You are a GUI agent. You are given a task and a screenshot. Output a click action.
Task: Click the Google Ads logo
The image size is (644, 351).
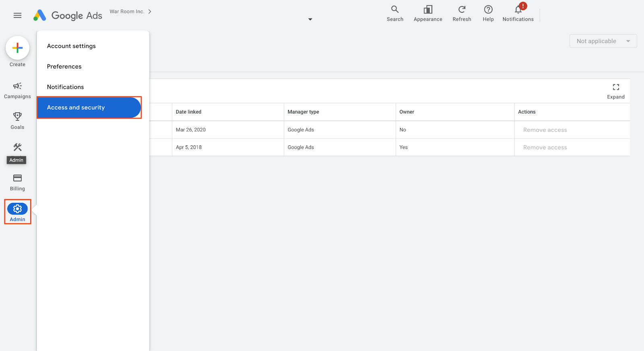[x=68, y=15]
